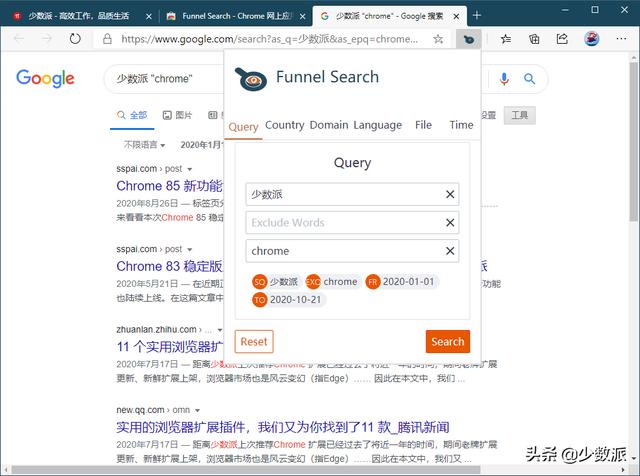Image resolution: width=640 pixels, height=476 pixels.
Task: Click the EXC chrome tag chip
Action: (332, 282)
